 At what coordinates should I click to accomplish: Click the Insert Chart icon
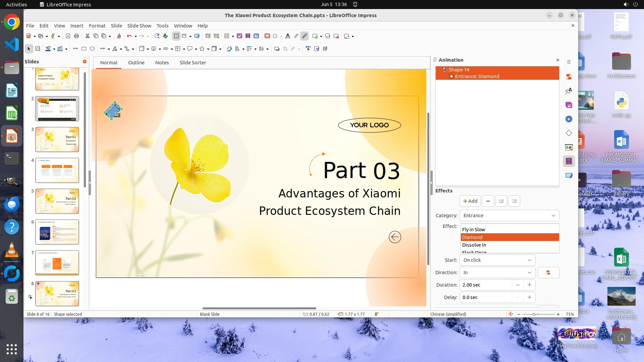pos(256,36)
